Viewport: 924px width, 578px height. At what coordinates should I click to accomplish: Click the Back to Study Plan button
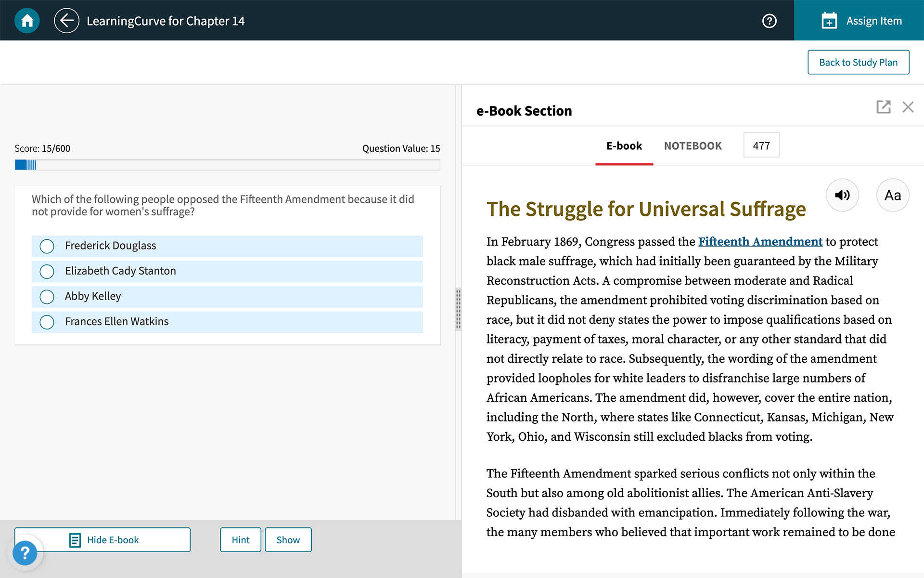(x=858, y=62)
